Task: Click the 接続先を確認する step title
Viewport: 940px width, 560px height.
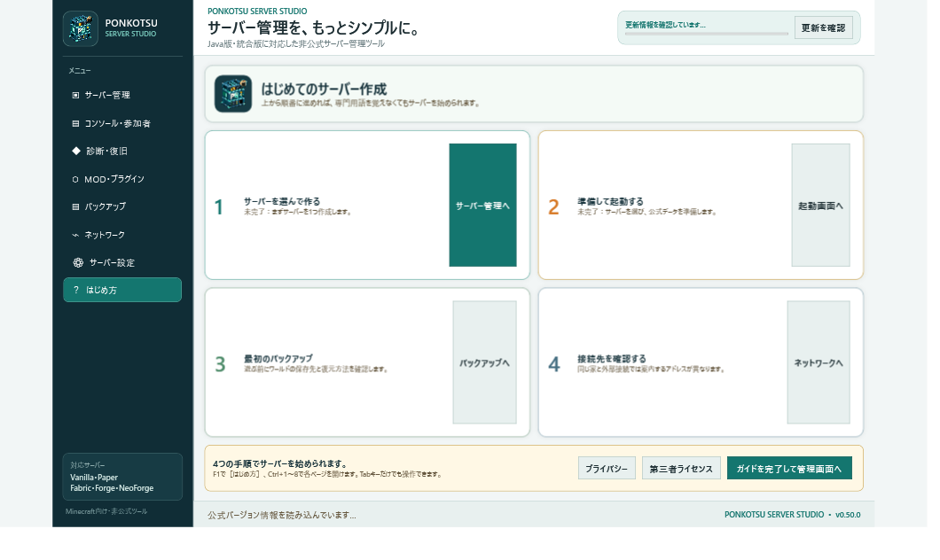Action: [x=612, y=359]
